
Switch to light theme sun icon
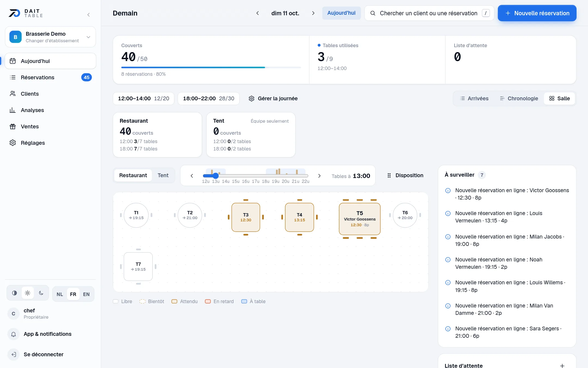(27, 293)
